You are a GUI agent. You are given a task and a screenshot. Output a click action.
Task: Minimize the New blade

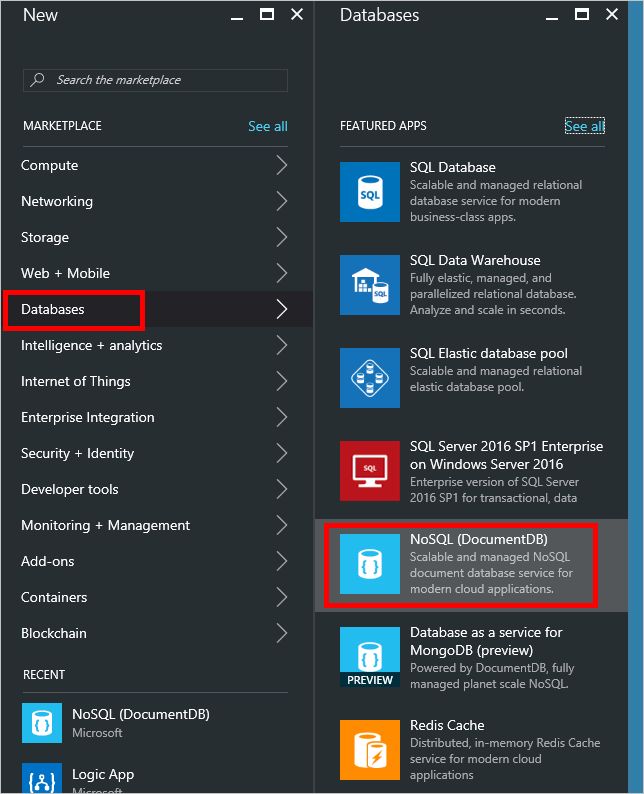point(237,18)
